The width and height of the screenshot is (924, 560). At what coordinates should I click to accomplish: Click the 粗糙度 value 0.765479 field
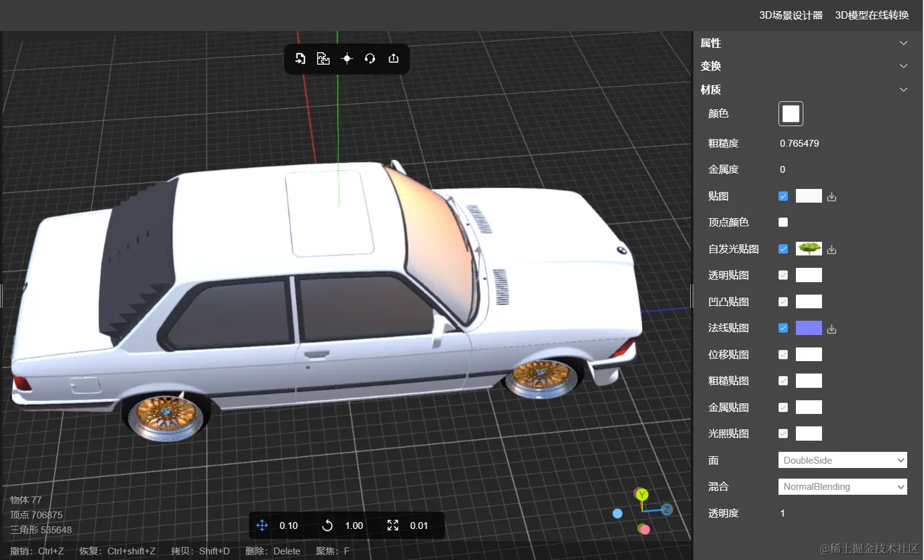click(800, 144)
